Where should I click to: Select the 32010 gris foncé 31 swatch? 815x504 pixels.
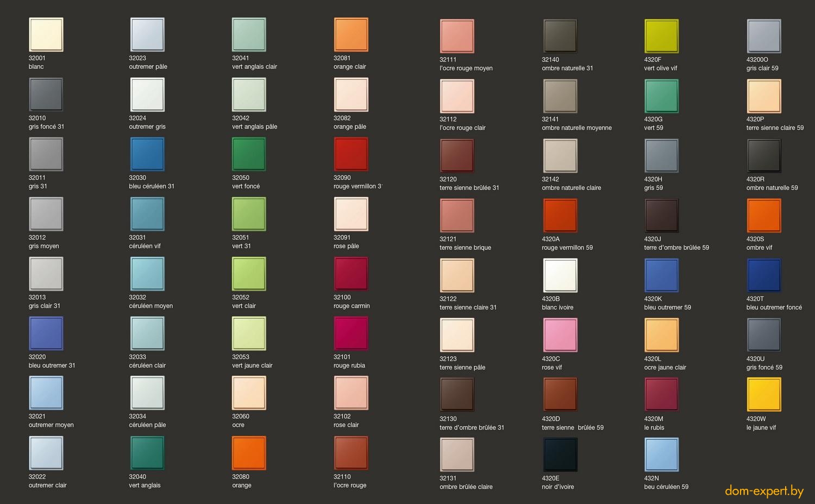point(46,94)
